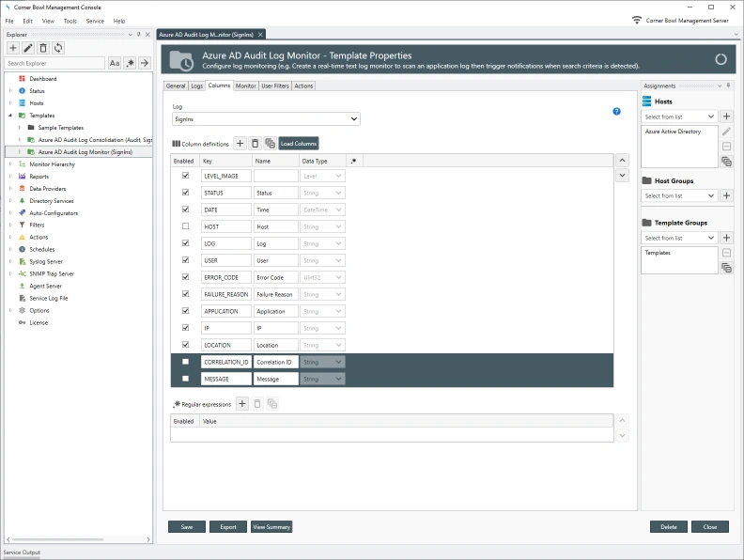This screenshot has width=744, height=560.
Task: Click the Explorer refresh icon
Action: (58, 48)
